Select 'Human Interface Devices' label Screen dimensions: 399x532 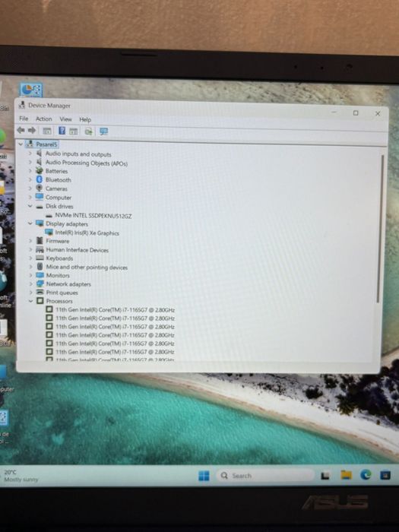click(x=78, y=250)
